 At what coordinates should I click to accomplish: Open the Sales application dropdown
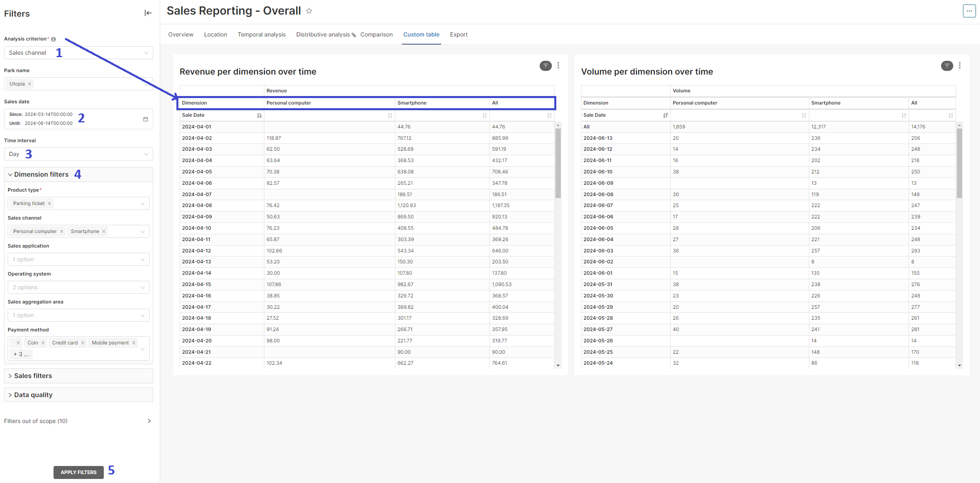[x=79, y=259]
